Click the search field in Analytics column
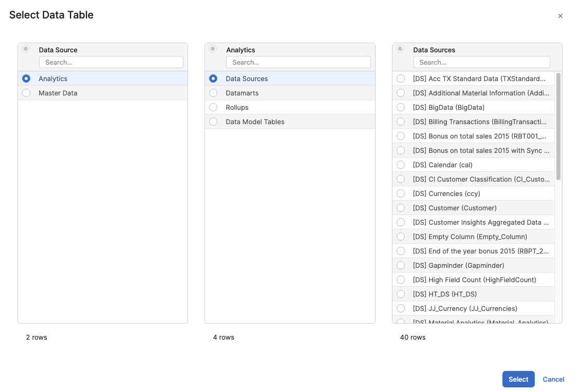 (298, 62)
